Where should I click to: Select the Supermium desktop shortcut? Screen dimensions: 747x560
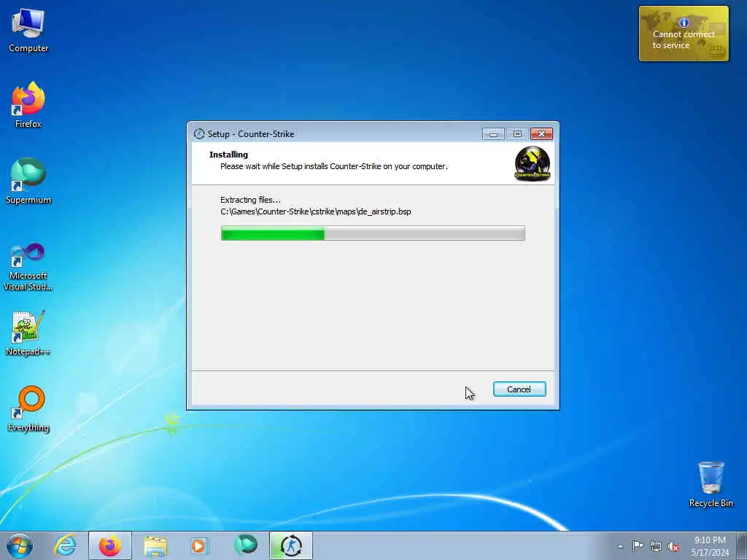point(28,181)
